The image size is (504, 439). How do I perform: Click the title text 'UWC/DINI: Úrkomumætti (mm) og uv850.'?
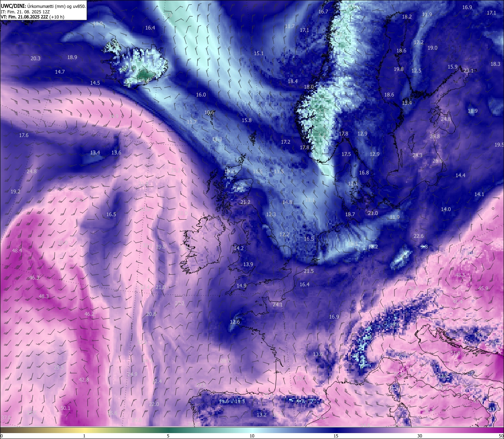43,6
